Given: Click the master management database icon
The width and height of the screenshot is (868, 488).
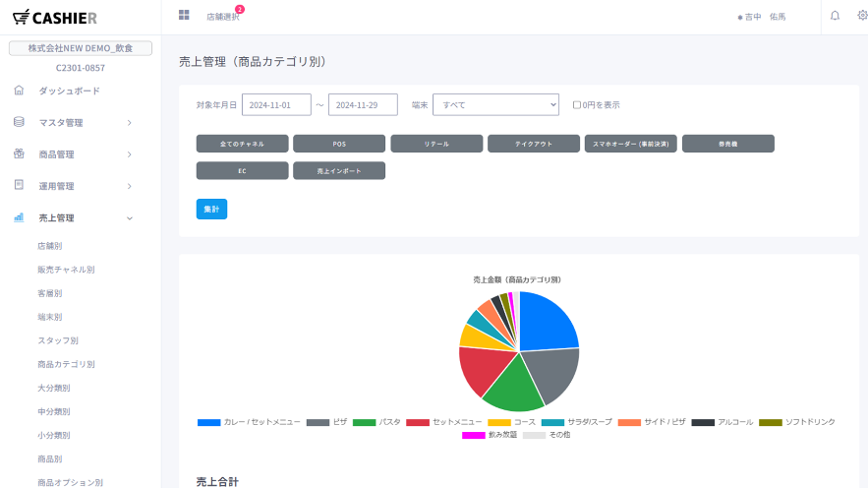Looking at the screenshot, I should tap(19, 122).
